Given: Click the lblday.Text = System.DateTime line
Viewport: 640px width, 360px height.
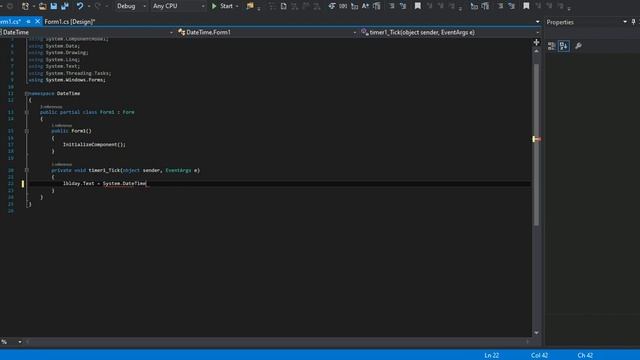Looking at the screenshot, I should click(104, 184).
